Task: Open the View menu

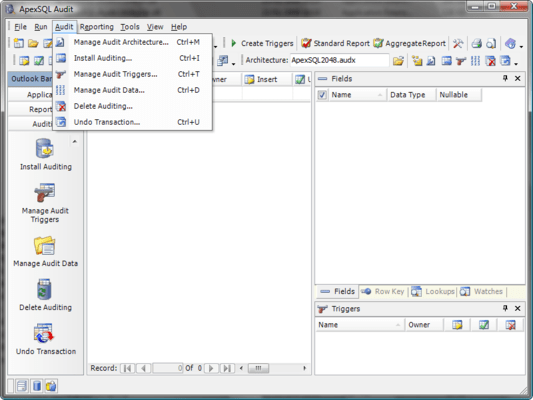Action: (x=155, y=27)
